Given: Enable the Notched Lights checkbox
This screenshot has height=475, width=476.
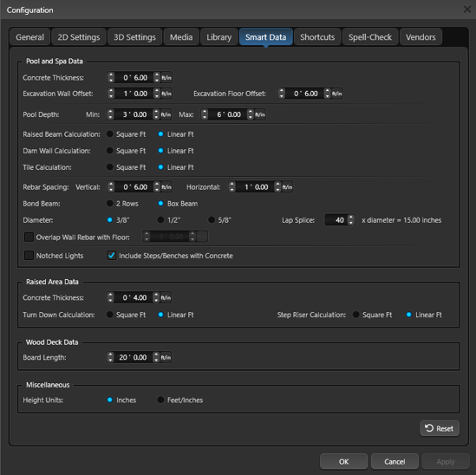Looking at the screenshot, I should pyautogui.click(x=29, y=256).
